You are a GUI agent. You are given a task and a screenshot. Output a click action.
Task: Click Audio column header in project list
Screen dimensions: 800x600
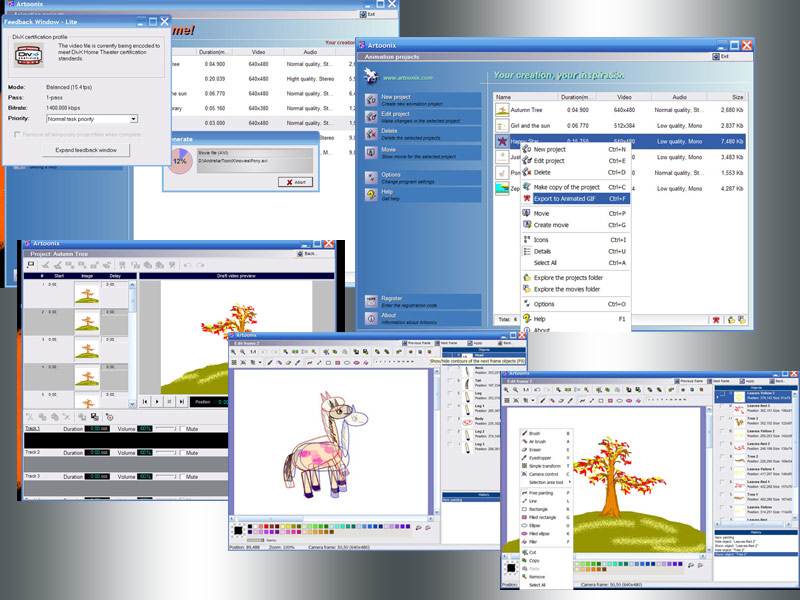coord(679,96)
